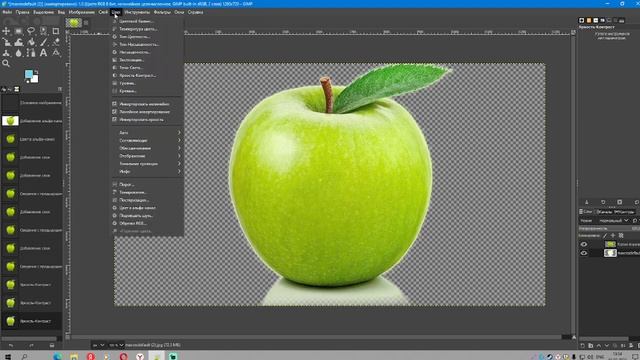
Task: Switch to the Каналы tab
Action: tap(604, 212)
